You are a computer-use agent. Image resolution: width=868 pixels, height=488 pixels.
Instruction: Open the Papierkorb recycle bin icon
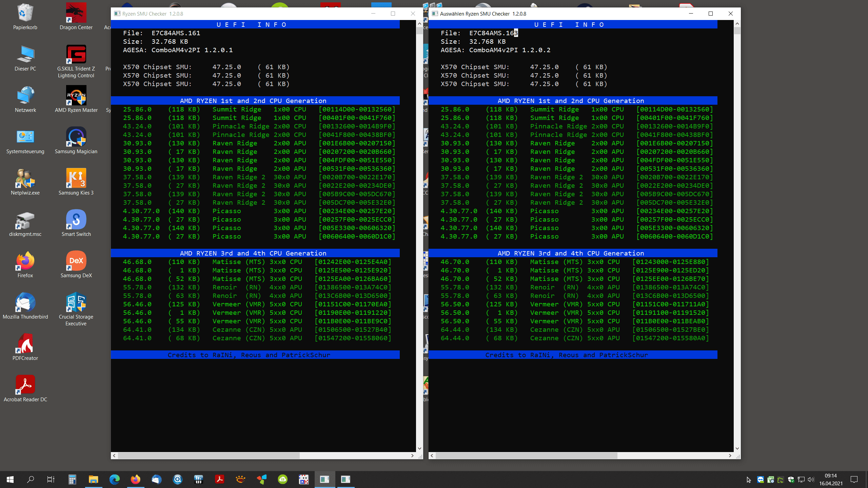pyautogui.click(x=25, y=17)
